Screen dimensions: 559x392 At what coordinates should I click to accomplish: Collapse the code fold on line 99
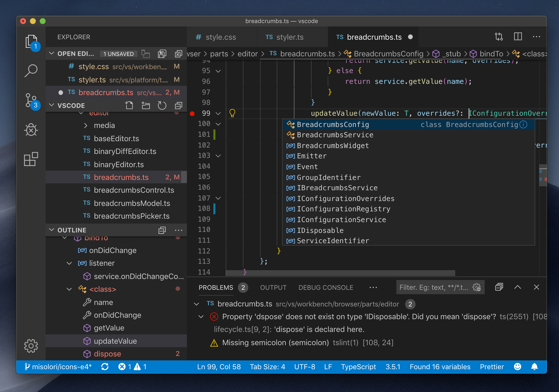pyautogui.click(x=218, y=113)
